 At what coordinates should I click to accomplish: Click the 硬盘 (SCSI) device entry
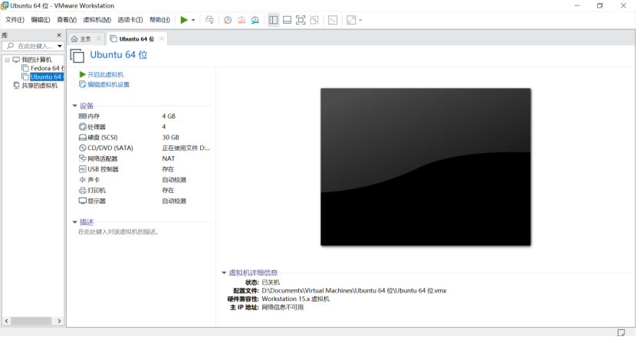[98, 138]
